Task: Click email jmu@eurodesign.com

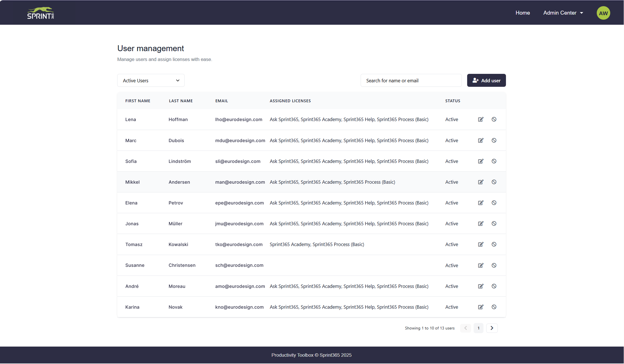Action: click(x=239, y=224)
